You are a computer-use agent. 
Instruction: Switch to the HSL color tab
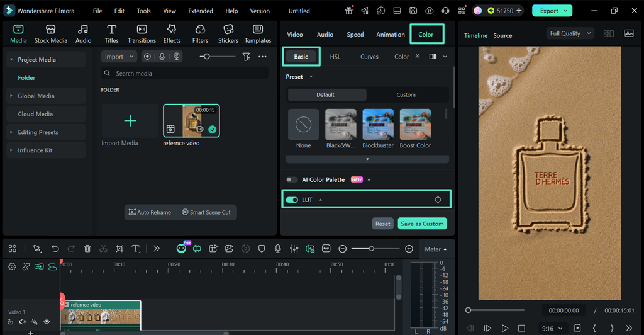click(x=335, y=57)
